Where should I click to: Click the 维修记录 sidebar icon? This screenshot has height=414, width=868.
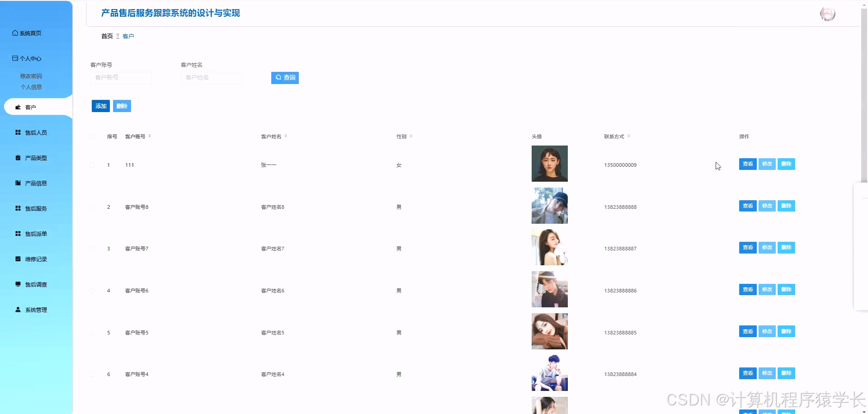click(x=18, y=259)
